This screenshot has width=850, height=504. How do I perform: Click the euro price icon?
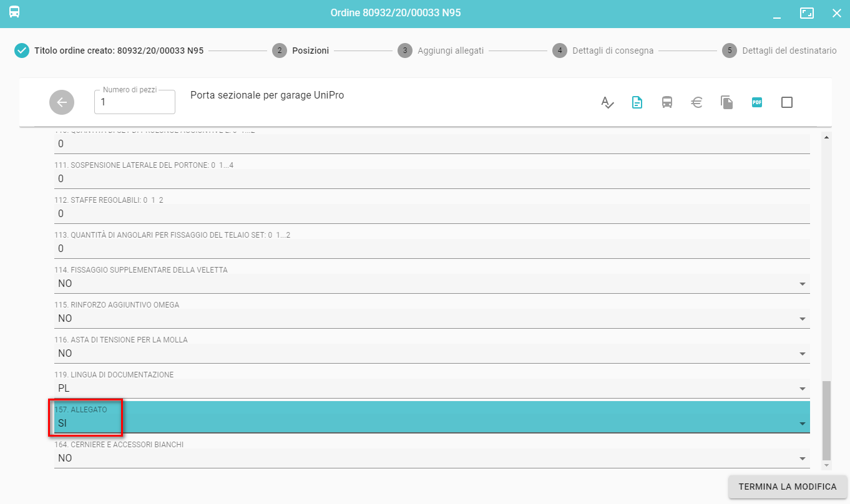pyautogui.click(x=697, y=102)
